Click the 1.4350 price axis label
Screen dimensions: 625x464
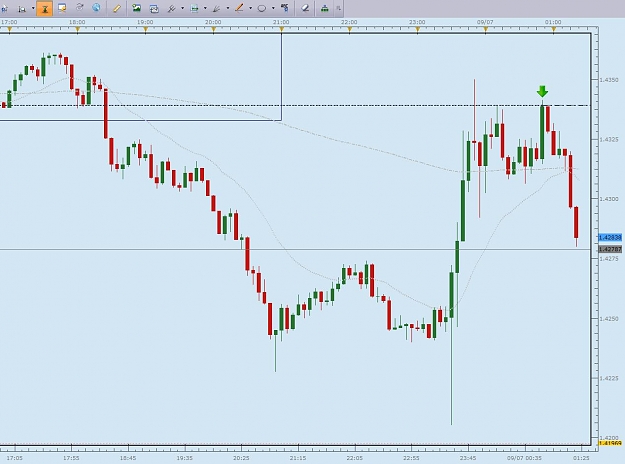[609, 80]
